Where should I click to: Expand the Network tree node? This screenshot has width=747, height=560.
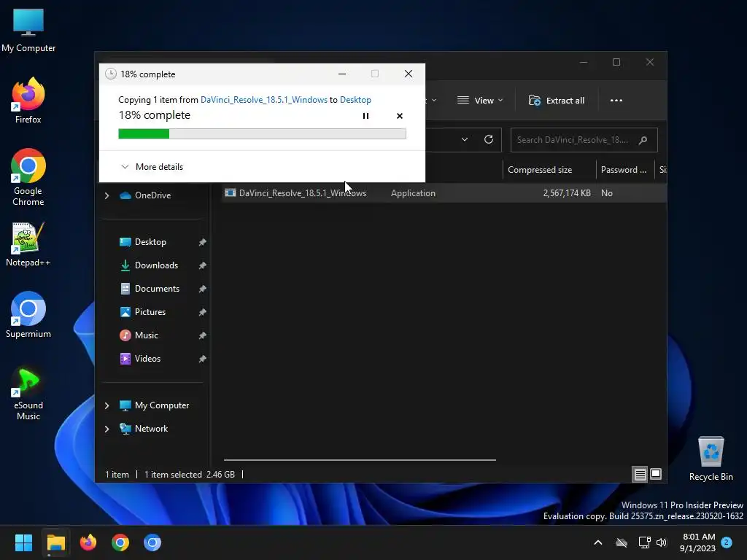[107, 429]
